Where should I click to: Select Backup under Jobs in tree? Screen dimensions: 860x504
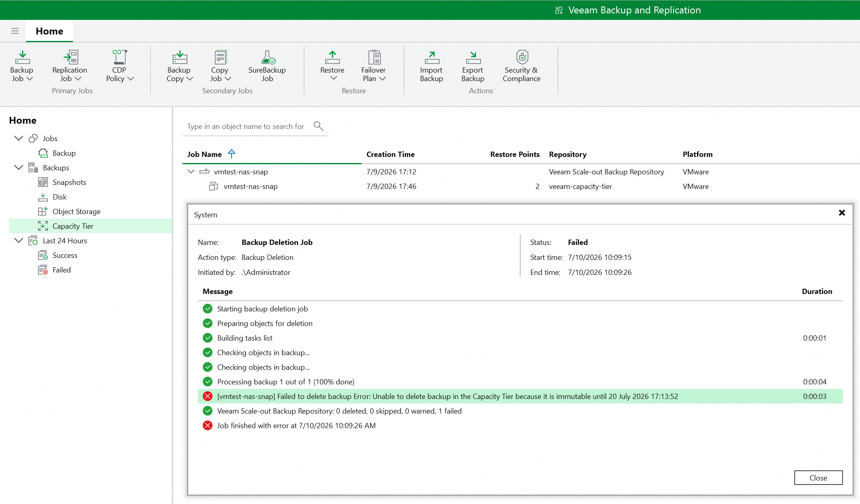click(x=64, y=153)
